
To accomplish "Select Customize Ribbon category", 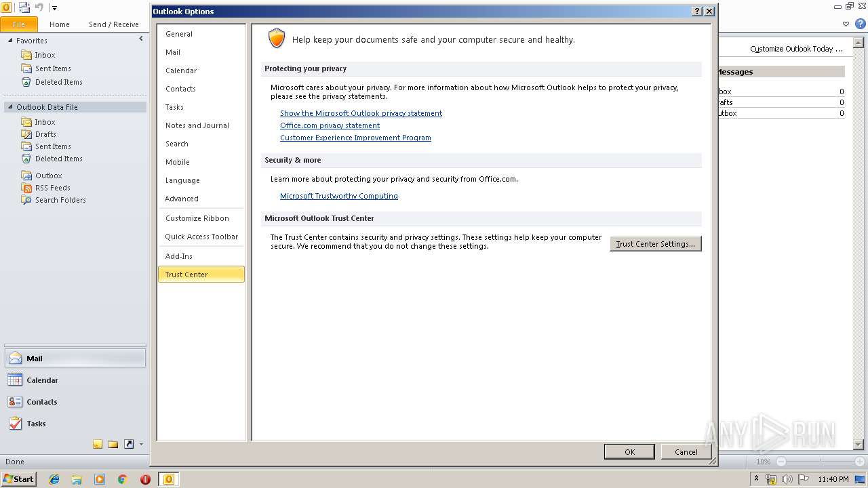I will coord(201,218).
